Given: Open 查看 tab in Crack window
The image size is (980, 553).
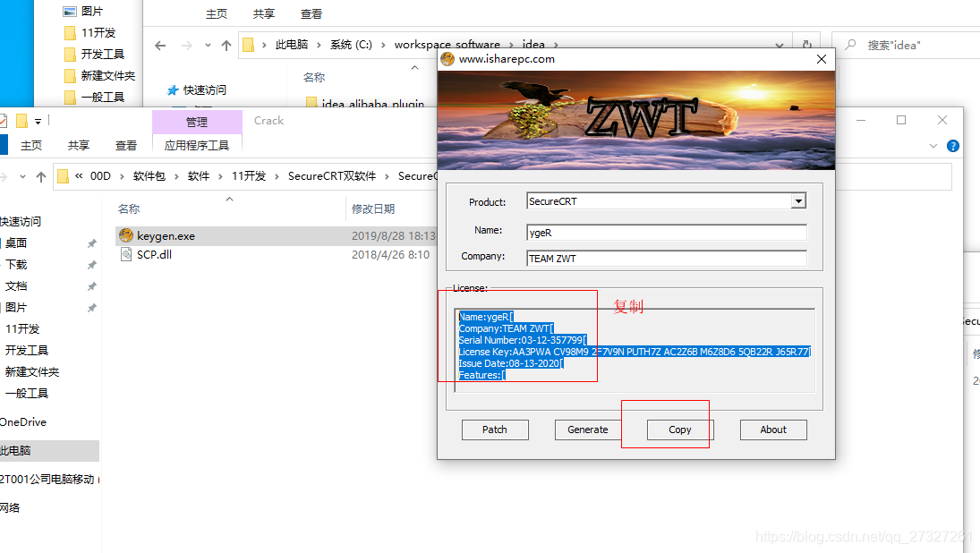Looking at the screenshot, I should click(x=126, y=146).
